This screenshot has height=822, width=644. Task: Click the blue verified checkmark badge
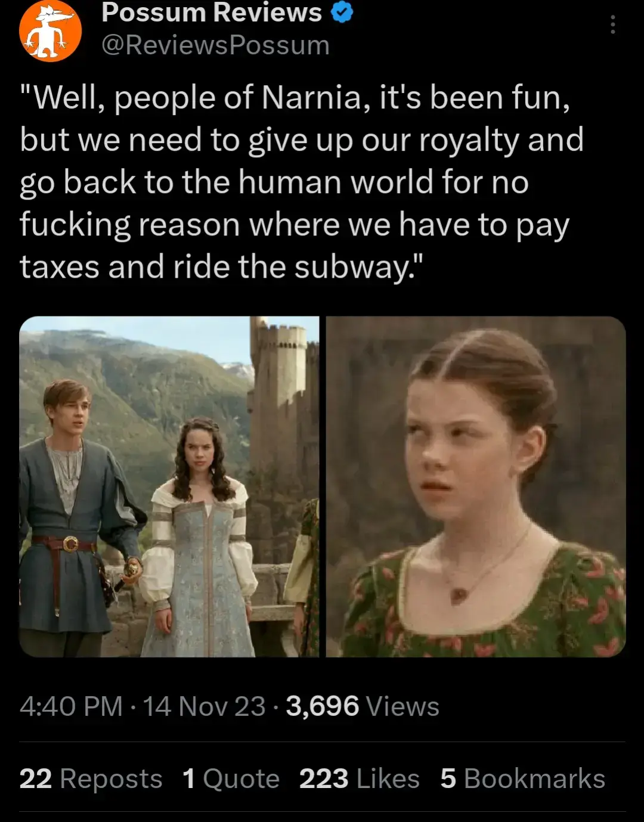coord(342,13)
